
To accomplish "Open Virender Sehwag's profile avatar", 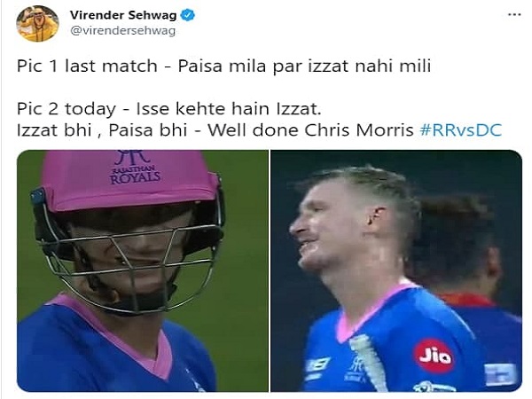I will pyautogui.click(x=37, y=23).
